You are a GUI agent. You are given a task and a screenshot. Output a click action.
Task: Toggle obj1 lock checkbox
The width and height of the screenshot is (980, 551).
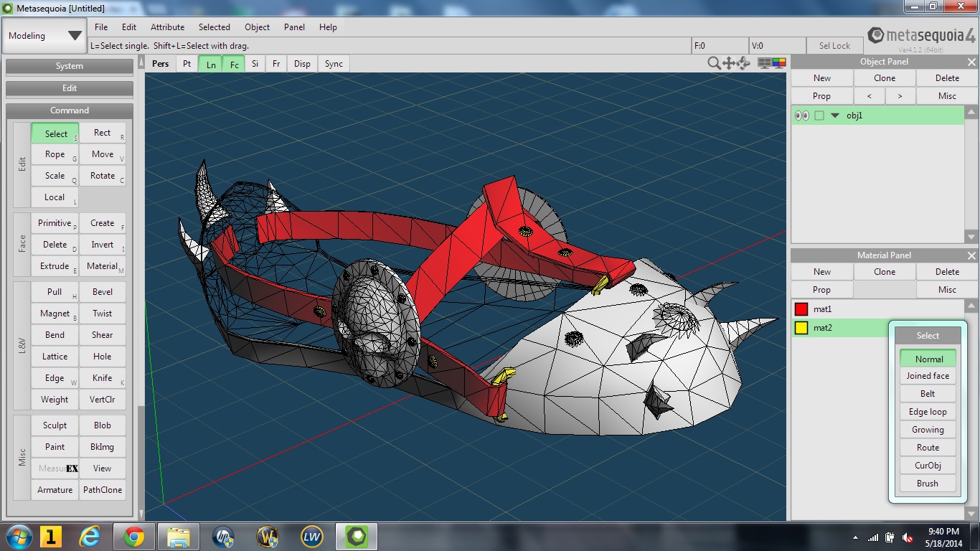pos(819,116)
